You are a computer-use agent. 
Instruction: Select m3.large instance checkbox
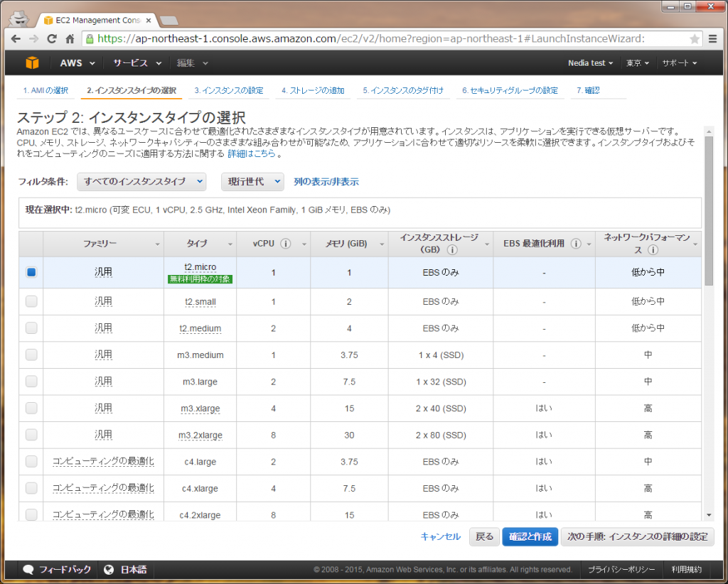click(x=31, y=382)
